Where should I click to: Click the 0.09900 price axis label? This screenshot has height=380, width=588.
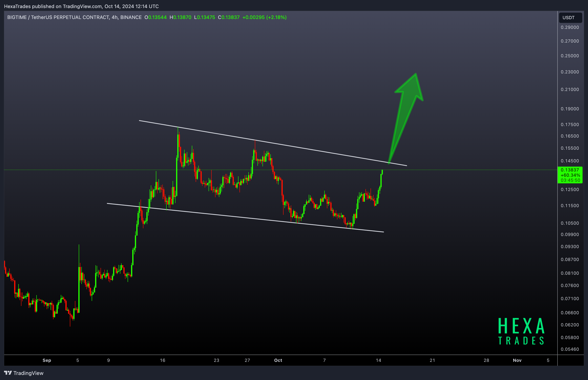570,234
